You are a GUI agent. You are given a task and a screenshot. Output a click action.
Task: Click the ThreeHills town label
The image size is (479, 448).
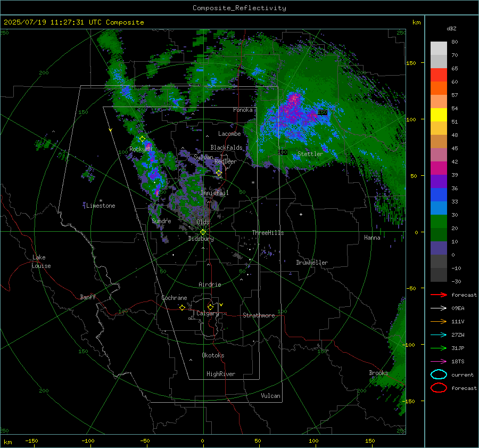268,233
